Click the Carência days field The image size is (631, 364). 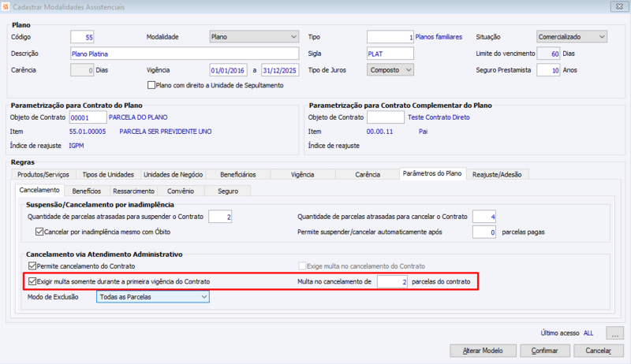[82, 70]
